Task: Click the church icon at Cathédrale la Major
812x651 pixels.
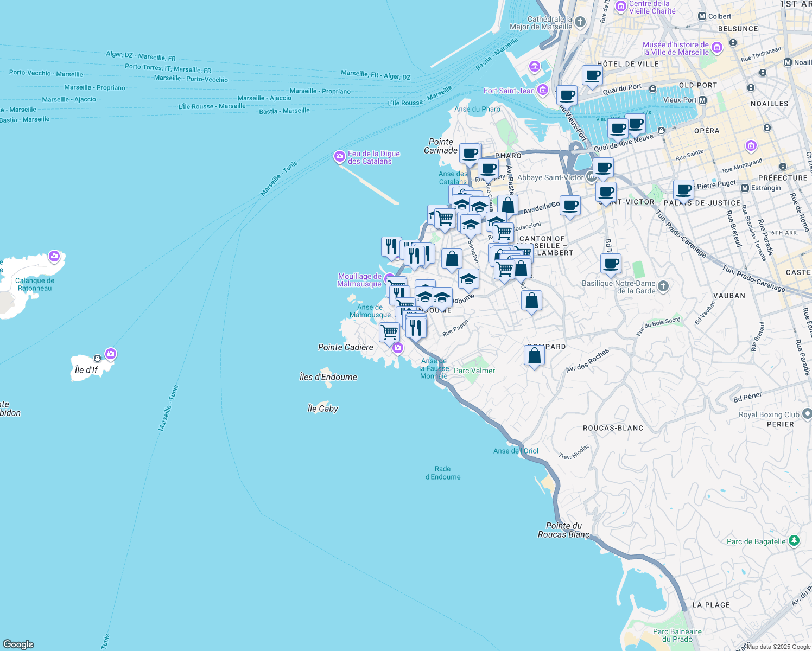Action: (580, 22)
